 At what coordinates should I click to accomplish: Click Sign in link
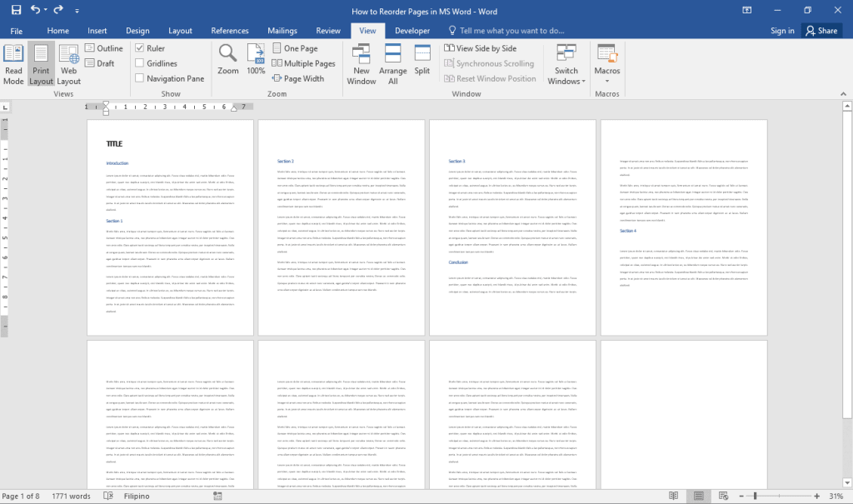click(x=782, y=31)
